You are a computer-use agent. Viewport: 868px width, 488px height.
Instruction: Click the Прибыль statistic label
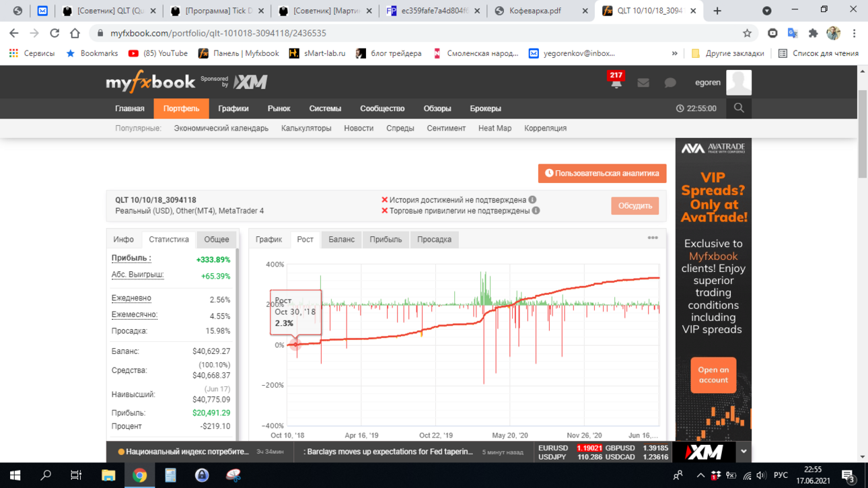click(131, 258)
